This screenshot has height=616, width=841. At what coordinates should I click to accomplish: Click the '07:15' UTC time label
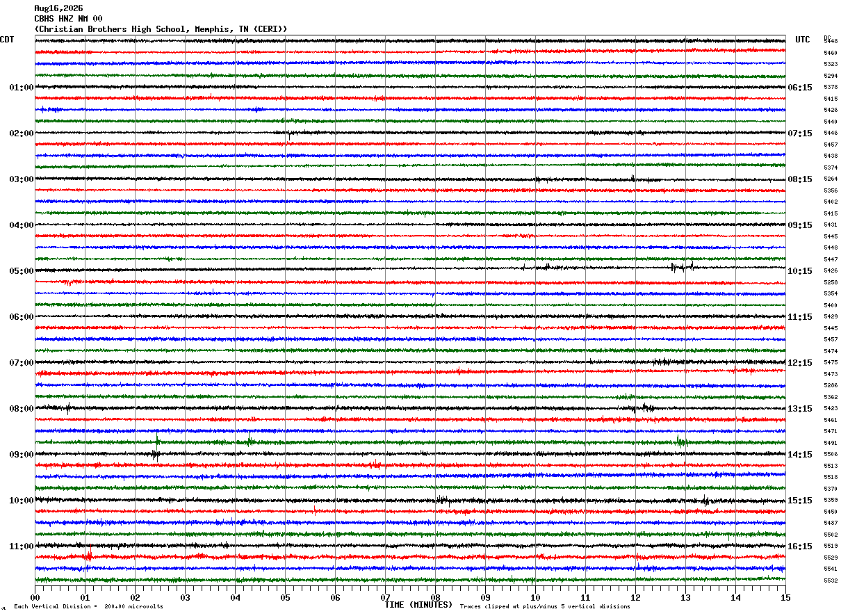[x=800, y=133]
